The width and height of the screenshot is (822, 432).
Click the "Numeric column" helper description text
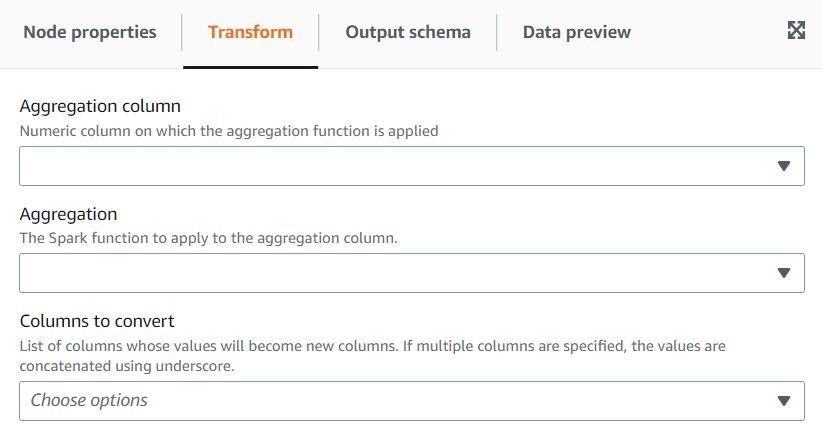point(229,130)
